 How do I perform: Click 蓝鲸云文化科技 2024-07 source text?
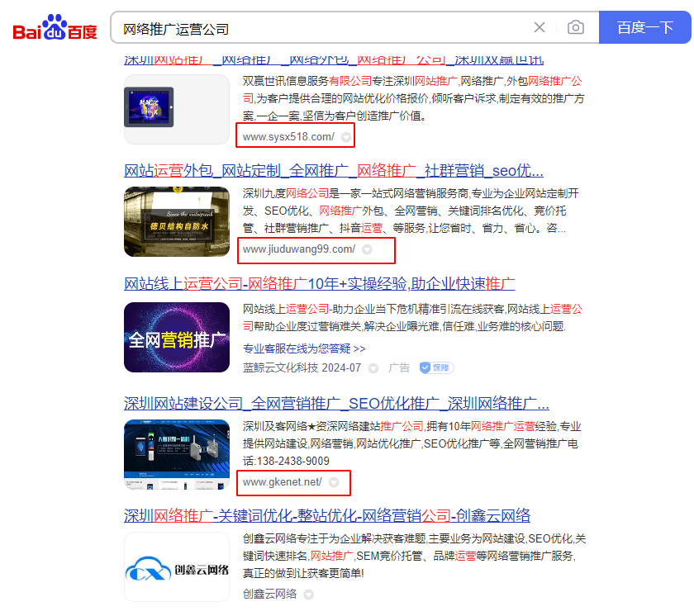coord(302,367)
